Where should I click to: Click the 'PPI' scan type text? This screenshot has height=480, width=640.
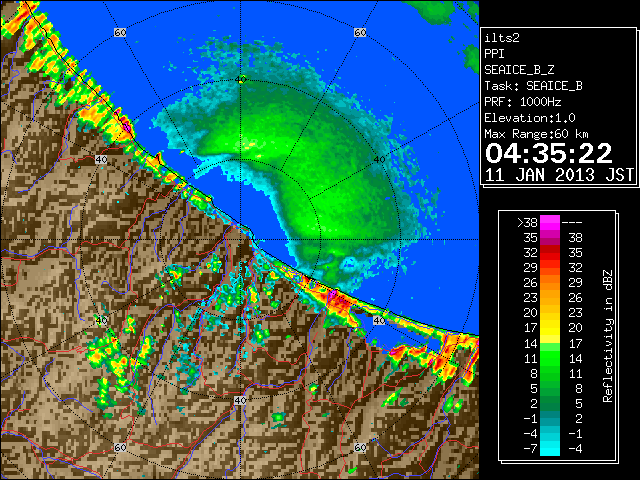pos(494,54)
